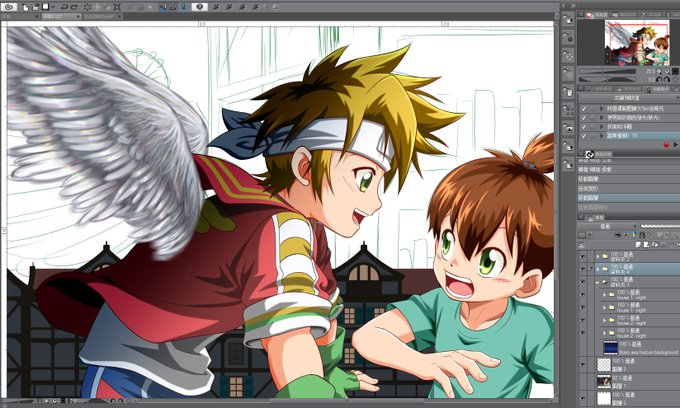The height and width of the screenshot is (408, 680).
Task: Expand the highlighted auto action's steps
Action: [602, 136]
